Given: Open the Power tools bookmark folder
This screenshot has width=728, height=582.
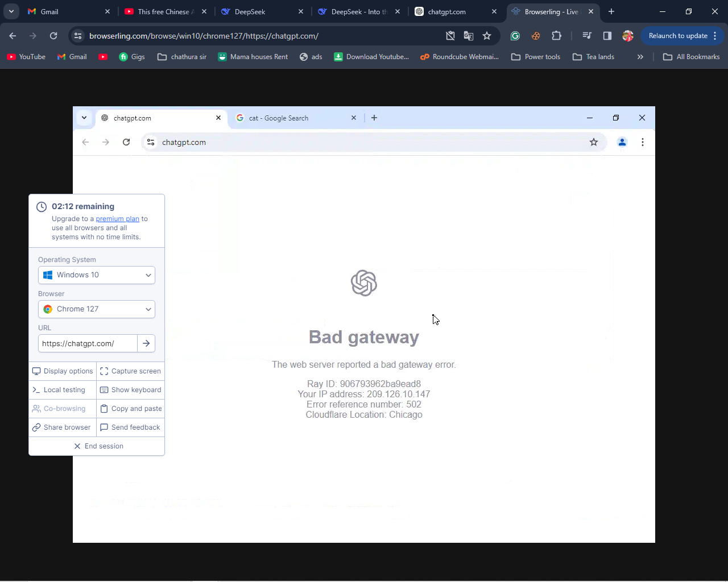Looking at the screenshot, I should (x=536, y=57).
